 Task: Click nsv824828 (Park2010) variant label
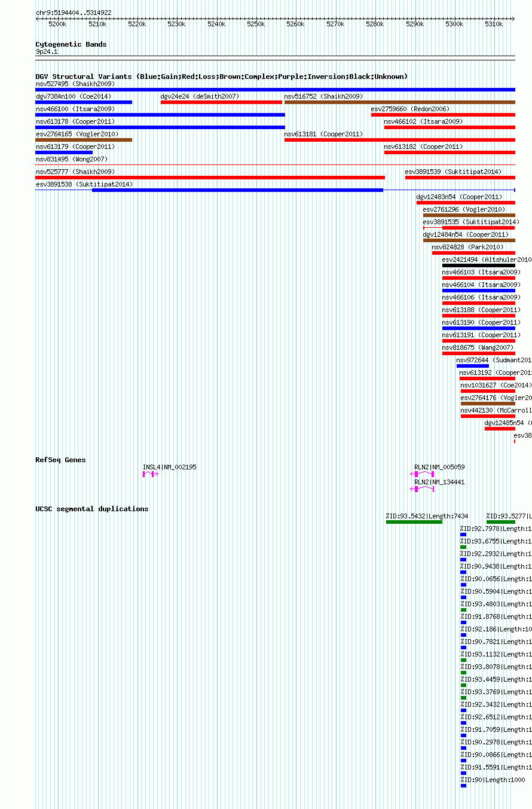[x=467, y=247]
